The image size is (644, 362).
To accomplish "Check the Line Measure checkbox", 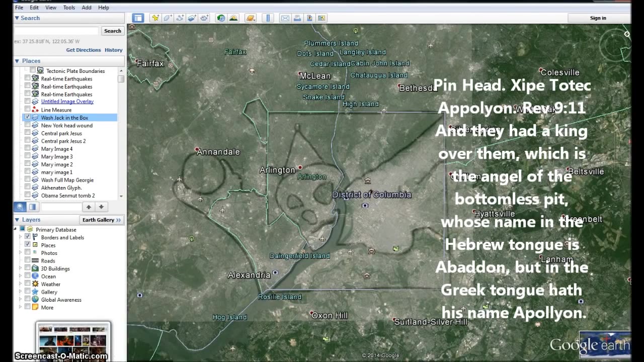I will [28, 110].
